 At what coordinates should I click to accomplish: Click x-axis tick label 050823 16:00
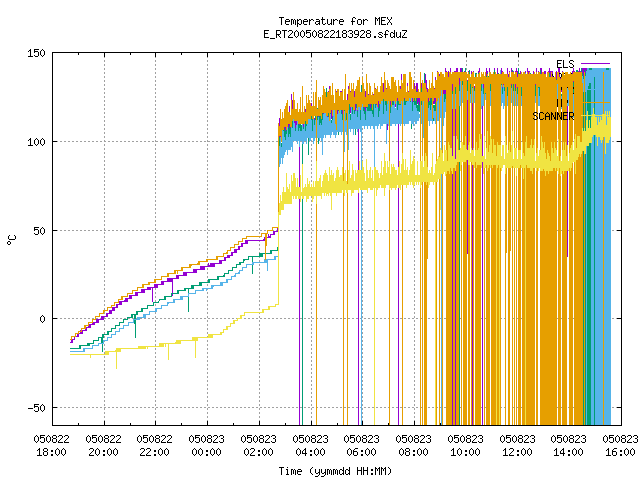click(x=621, y=446)
